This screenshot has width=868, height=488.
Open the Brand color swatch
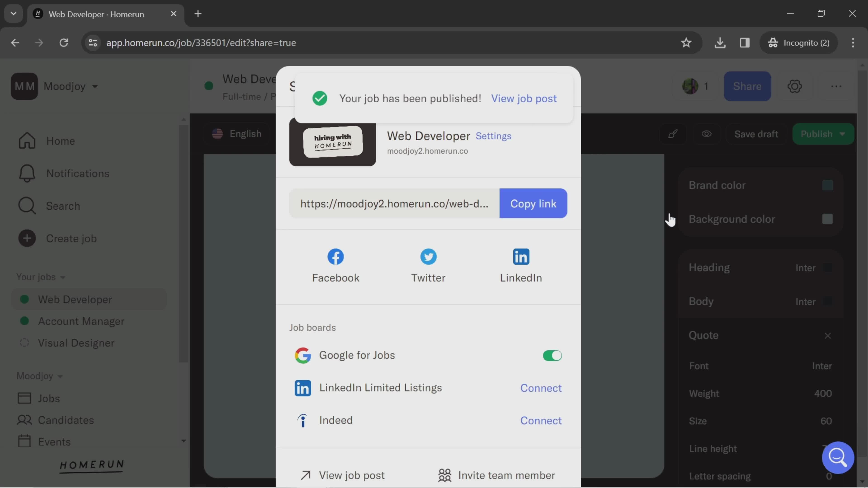click(x=827, y=185)
